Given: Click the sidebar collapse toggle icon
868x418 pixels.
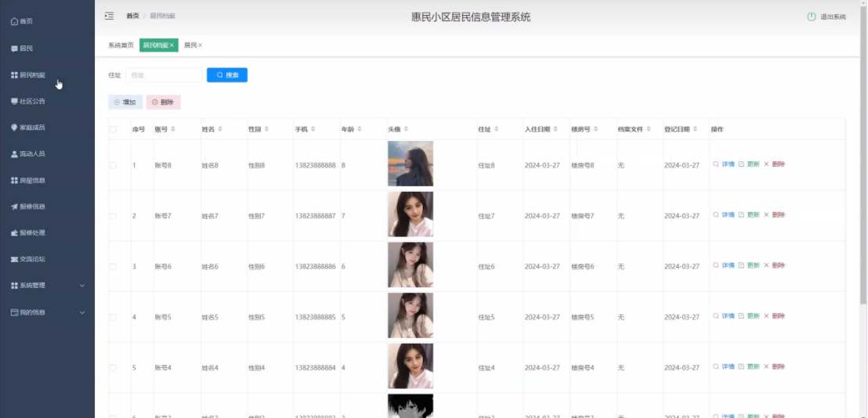Looking at the screenshot, I should [110, 16].
